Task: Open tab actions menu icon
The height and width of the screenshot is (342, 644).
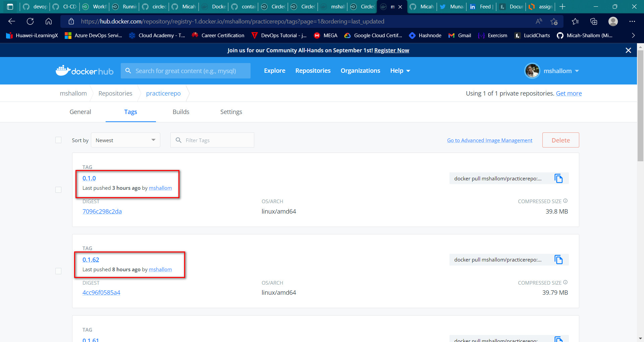Action: click(10, 7)
